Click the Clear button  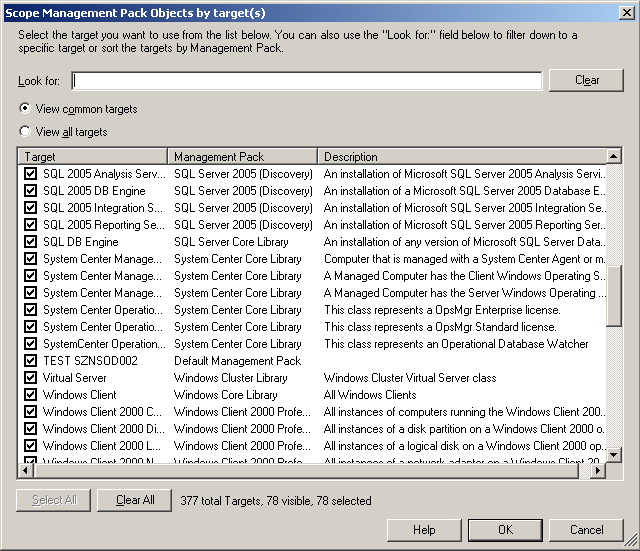click(x=586, y=80)
